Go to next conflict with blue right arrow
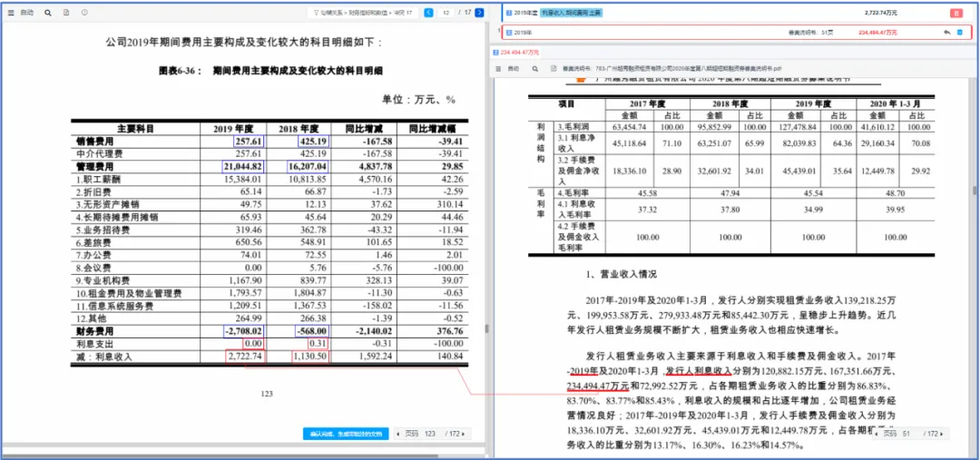This screenshot has width=980, height=460. click(479, 13)
